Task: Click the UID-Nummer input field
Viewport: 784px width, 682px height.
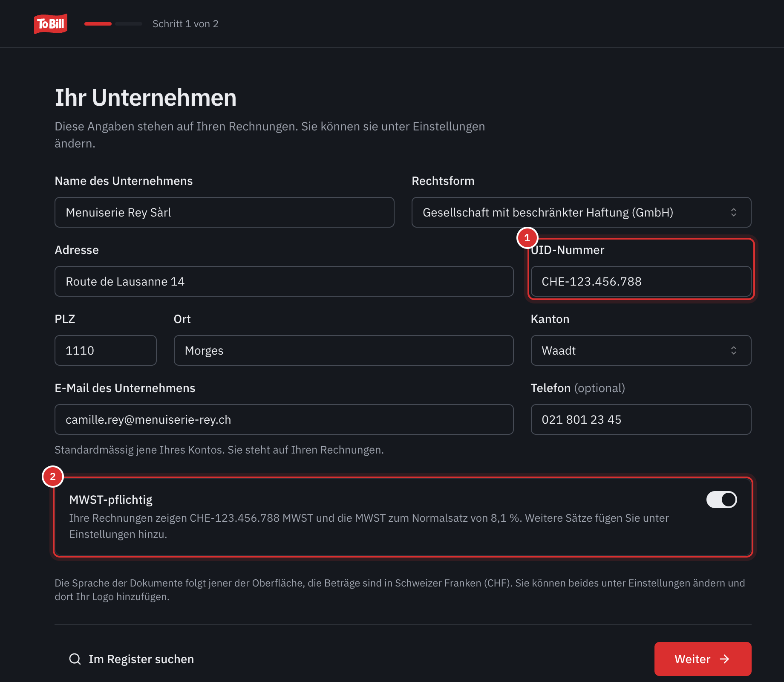Action: point(641,281)
